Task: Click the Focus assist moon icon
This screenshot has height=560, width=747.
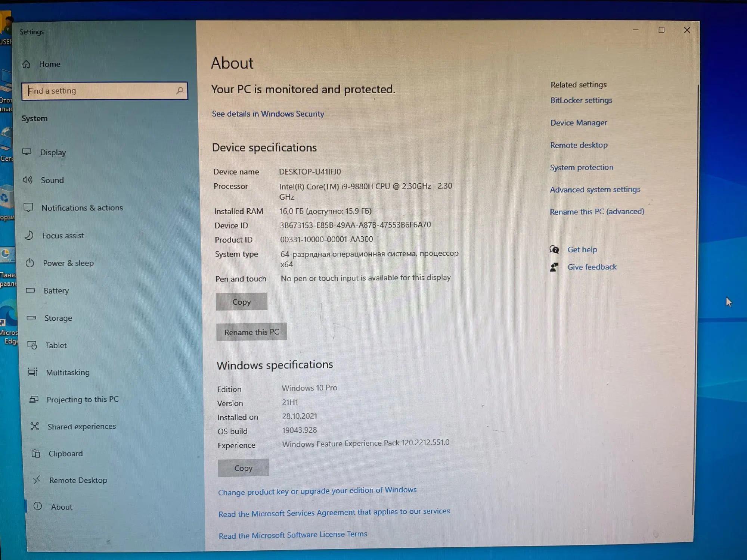Action: pyautogui.click(x=29, y=235)
